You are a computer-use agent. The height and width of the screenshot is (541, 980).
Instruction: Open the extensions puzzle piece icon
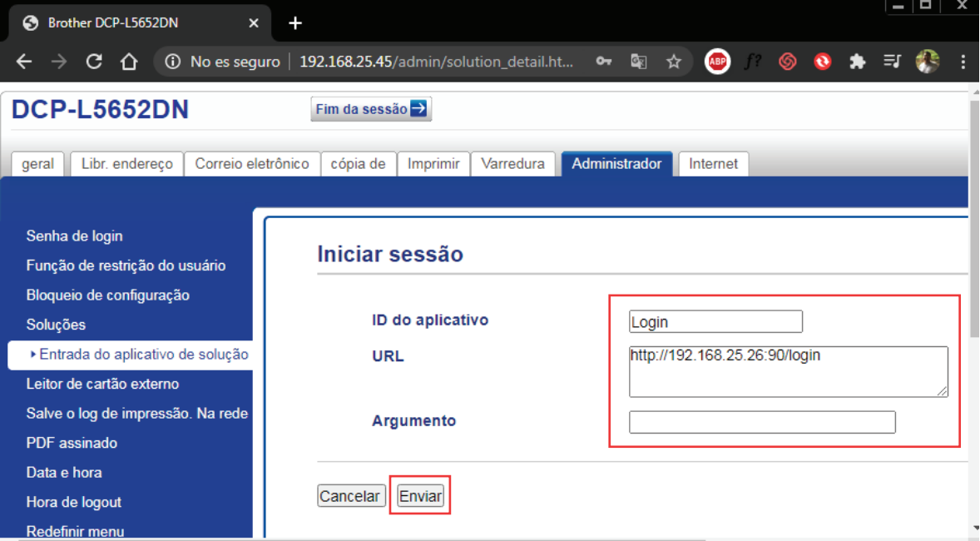point(857,62)
